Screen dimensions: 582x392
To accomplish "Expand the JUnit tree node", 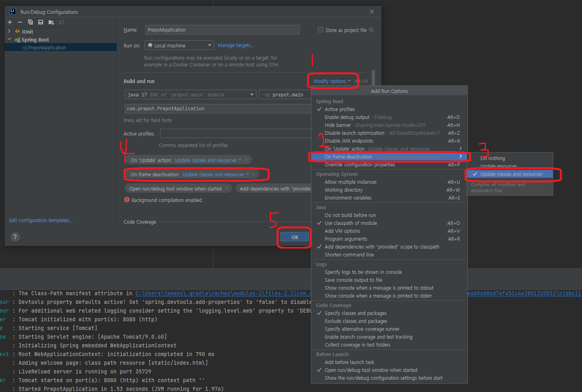I will (x=9, y=31).
